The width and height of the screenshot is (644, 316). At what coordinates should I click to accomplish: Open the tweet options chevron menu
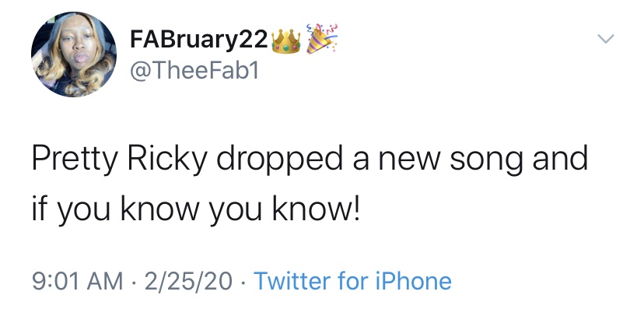click(605, 39)
